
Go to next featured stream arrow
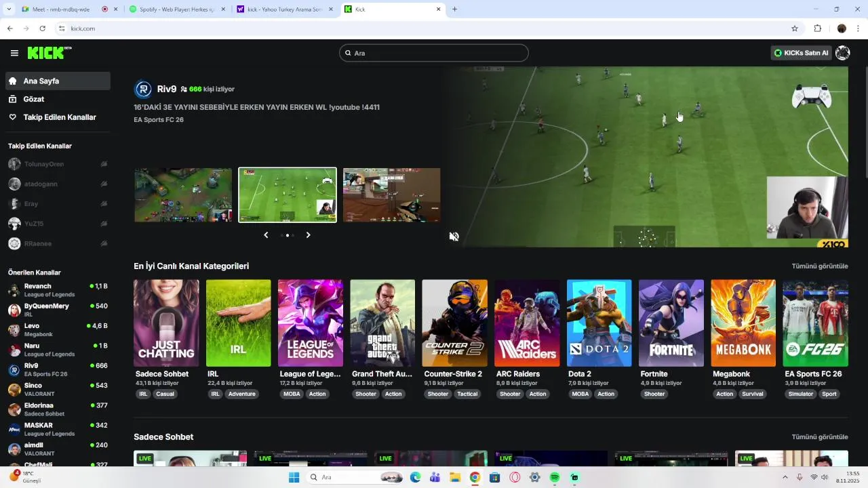click(308, 235)
